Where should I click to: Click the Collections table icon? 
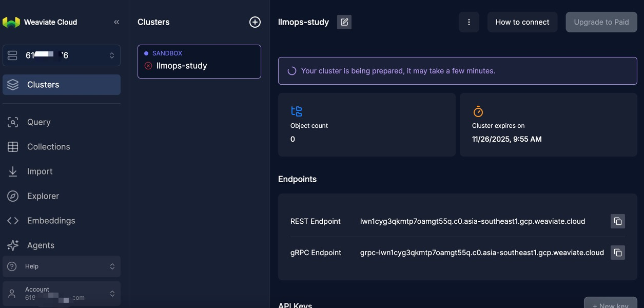(13, 147)
